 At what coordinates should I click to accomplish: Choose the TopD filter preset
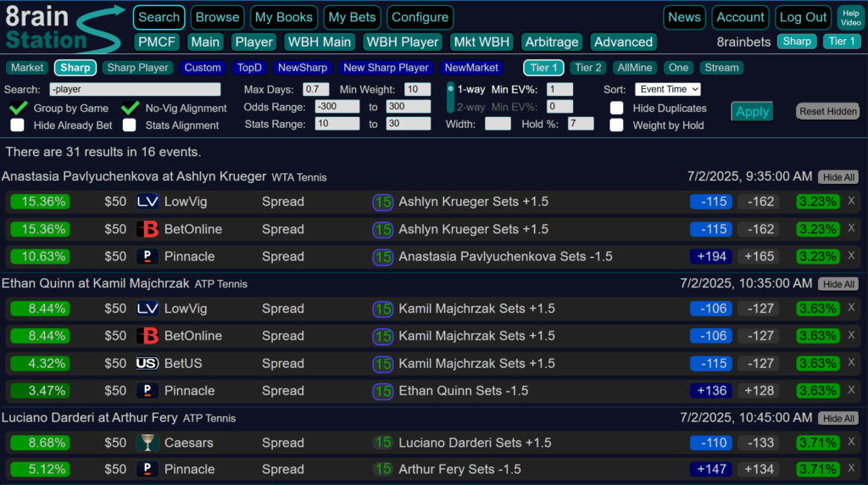(249, 68)
